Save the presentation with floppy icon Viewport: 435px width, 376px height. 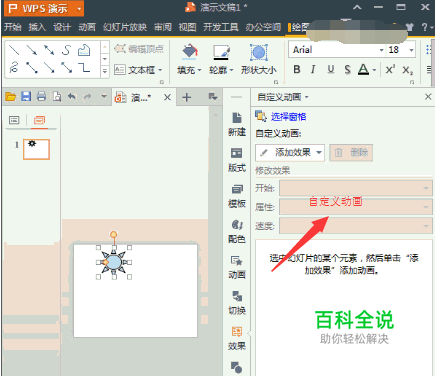(26, 97)
